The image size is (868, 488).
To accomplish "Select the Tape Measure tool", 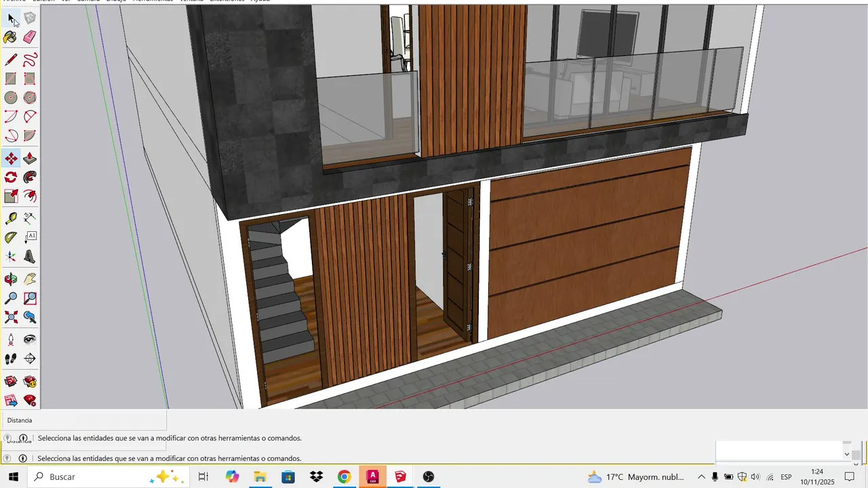I will [x=12, y=218].
